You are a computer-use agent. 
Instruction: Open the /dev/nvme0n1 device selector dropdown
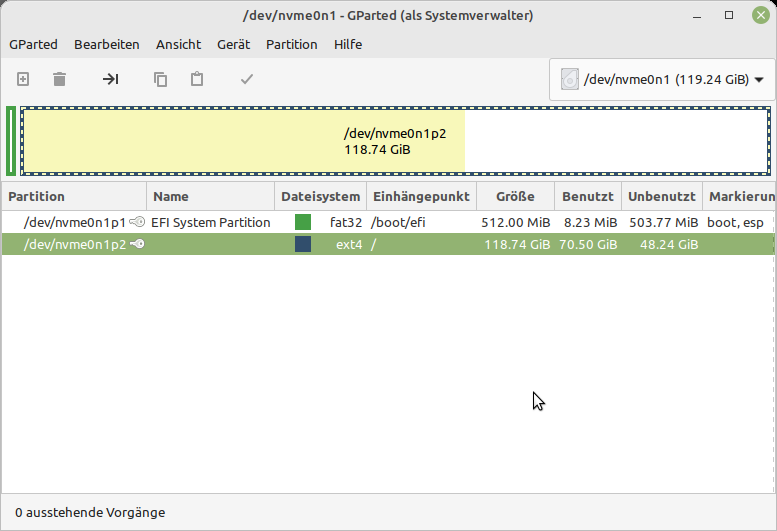click(x=662, y=80)
